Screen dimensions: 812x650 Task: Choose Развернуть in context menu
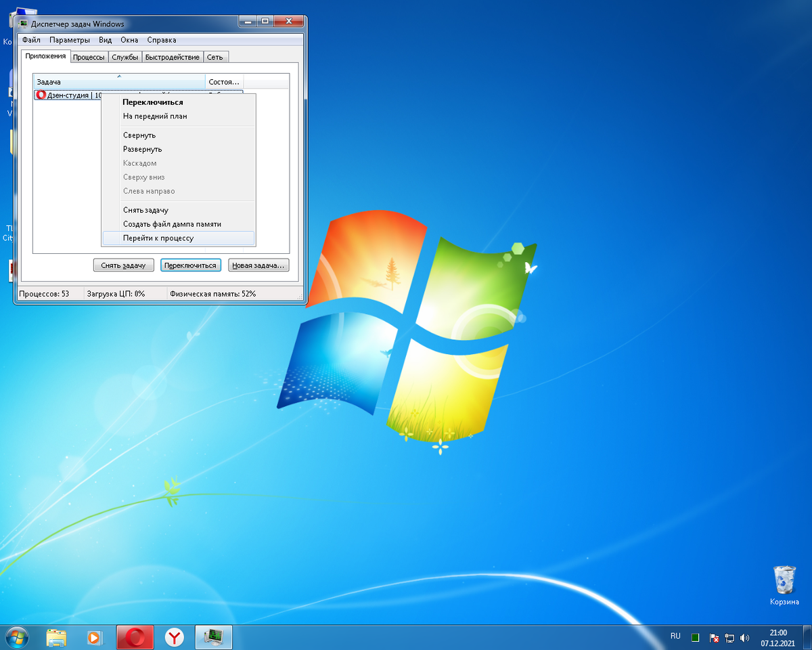pyautogui.click(x=179, y=149)
